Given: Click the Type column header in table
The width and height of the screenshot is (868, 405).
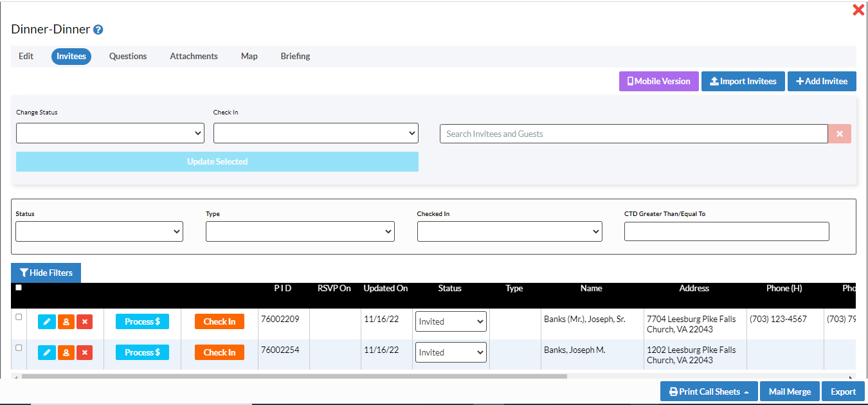Looking at the screenshot, I should pyautogui.click(x=514, y=288).
